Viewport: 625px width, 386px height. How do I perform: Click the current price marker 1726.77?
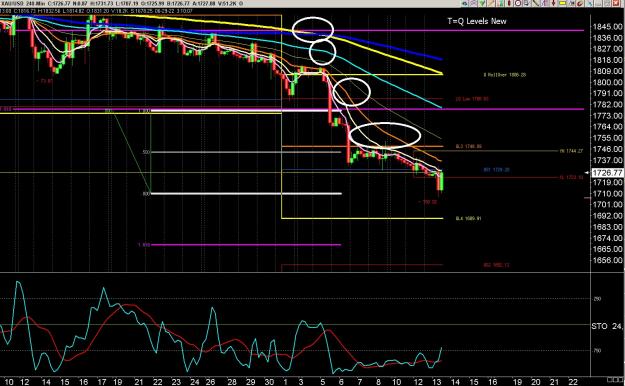pos(607,173)
